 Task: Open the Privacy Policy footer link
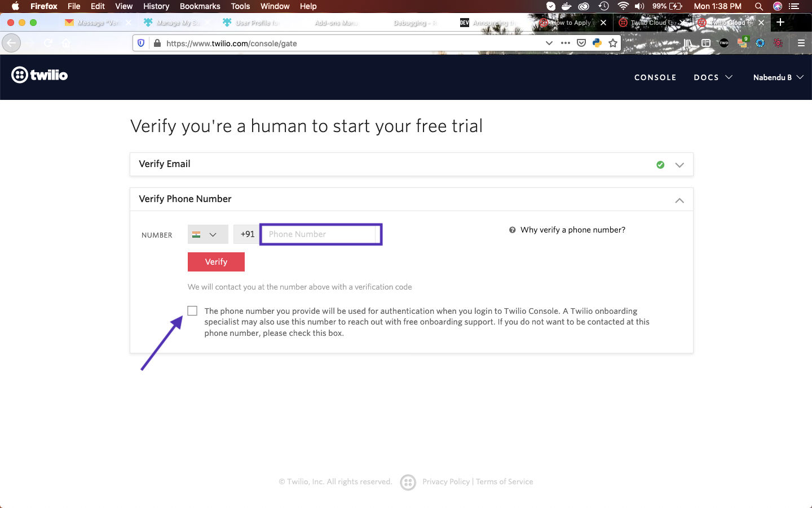pyautogui.click(x=446, y=481)
